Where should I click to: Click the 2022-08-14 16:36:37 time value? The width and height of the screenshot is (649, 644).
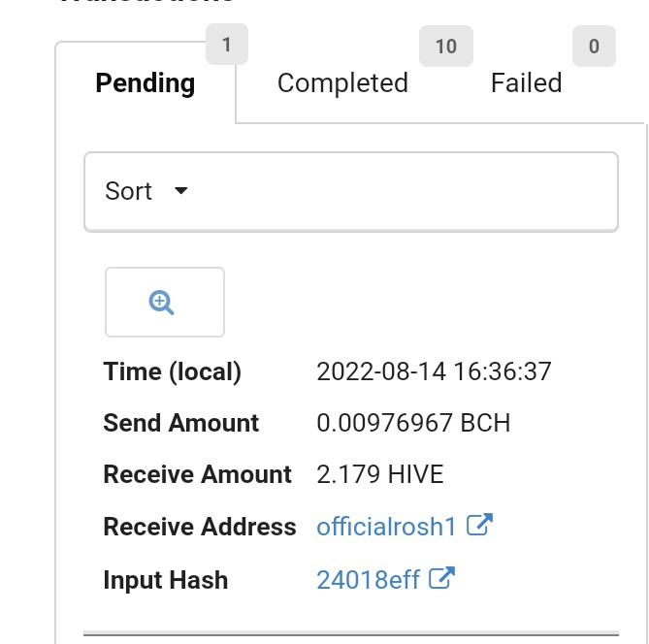[x=434, y=371]
